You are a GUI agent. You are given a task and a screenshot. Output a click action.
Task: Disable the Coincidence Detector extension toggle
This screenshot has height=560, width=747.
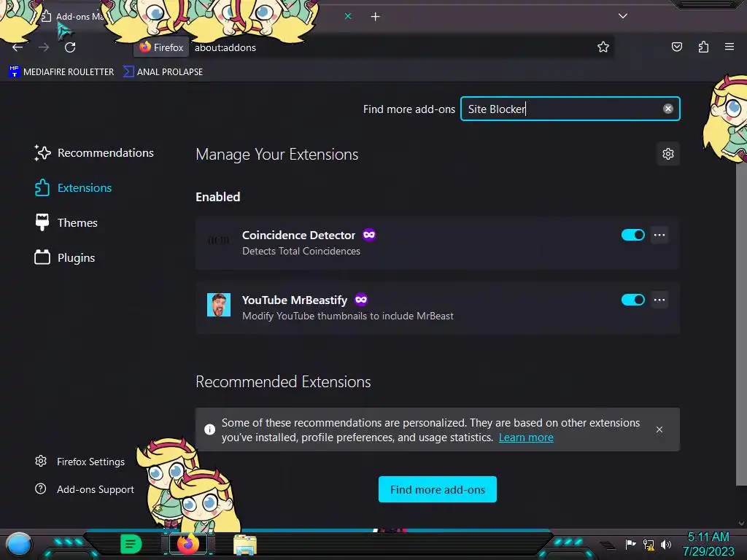click(x=632, y=235)
